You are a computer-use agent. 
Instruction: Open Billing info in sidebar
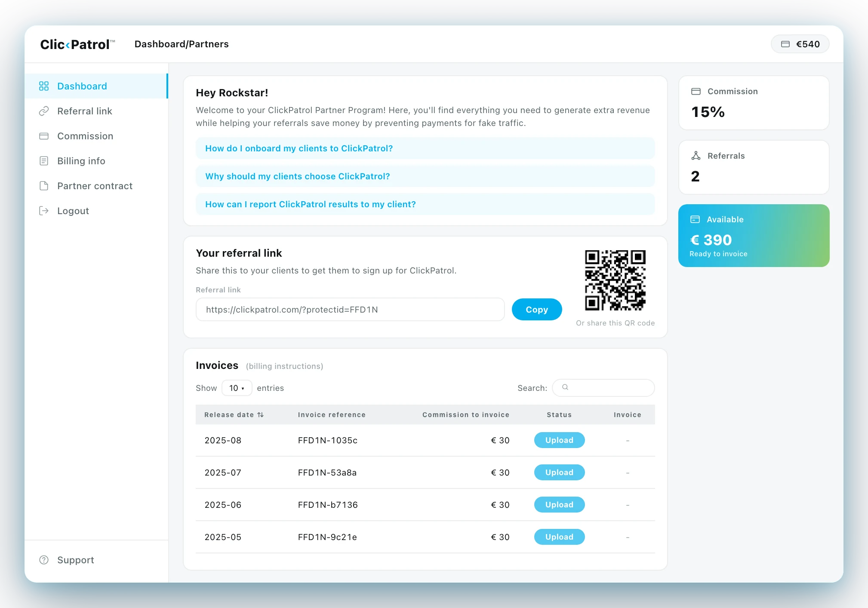(x=96, y=161)
